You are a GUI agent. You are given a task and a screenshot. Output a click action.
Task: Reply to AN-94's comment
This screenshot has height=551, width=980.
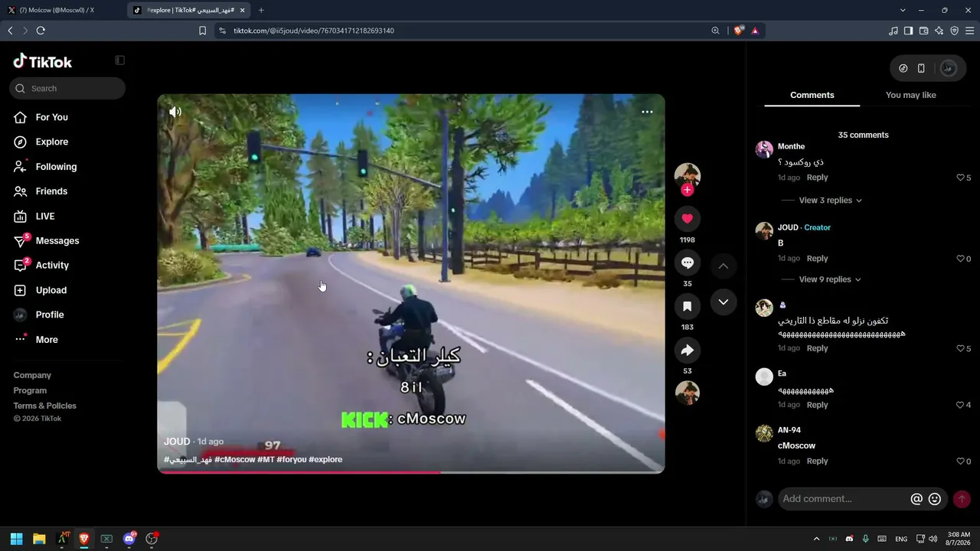[817, 461]
